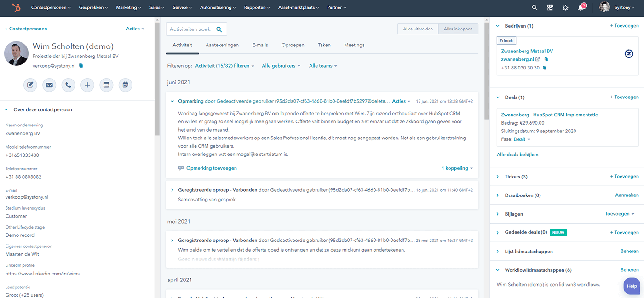Viewport: 644px width, 298px height.
Task: Open the Alle gebruikers filter dropdown
Action: (x=281, y=66)
